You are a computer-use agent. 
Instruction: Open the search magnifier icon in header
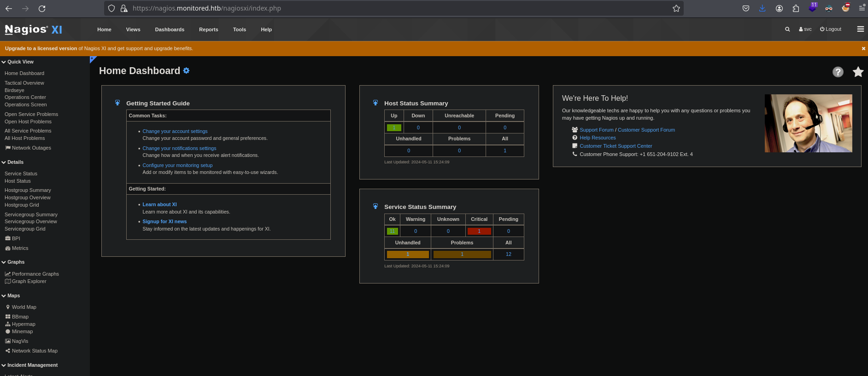(x=787, y=29)
